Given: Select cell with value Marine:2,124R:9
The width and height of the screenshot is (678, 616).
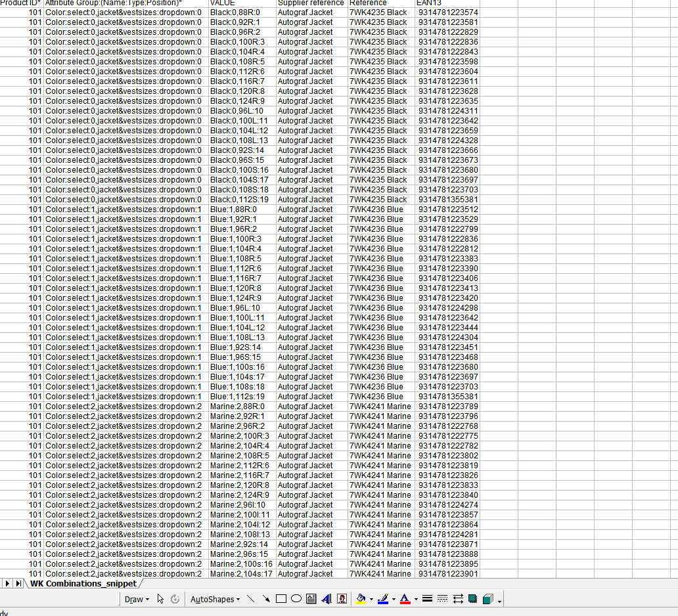Looking at the screenshot, I should pyautogui.click(x=242, y=495).
